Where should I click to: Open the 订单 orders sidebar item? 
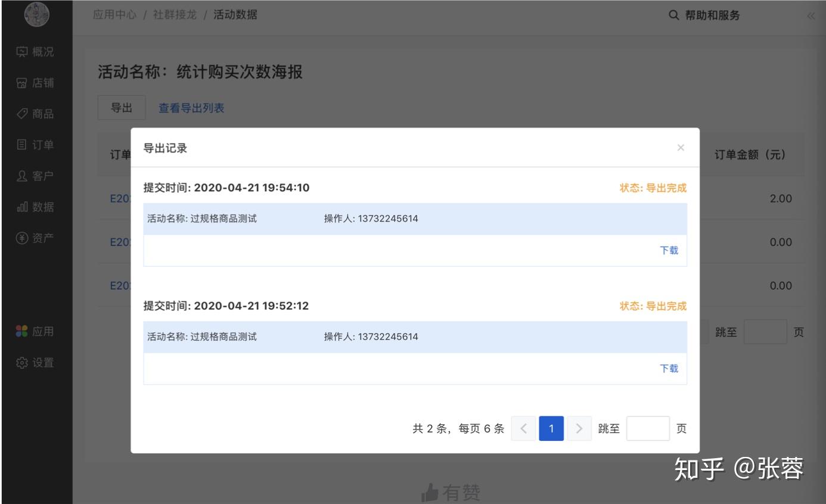[x=36, y=145]
